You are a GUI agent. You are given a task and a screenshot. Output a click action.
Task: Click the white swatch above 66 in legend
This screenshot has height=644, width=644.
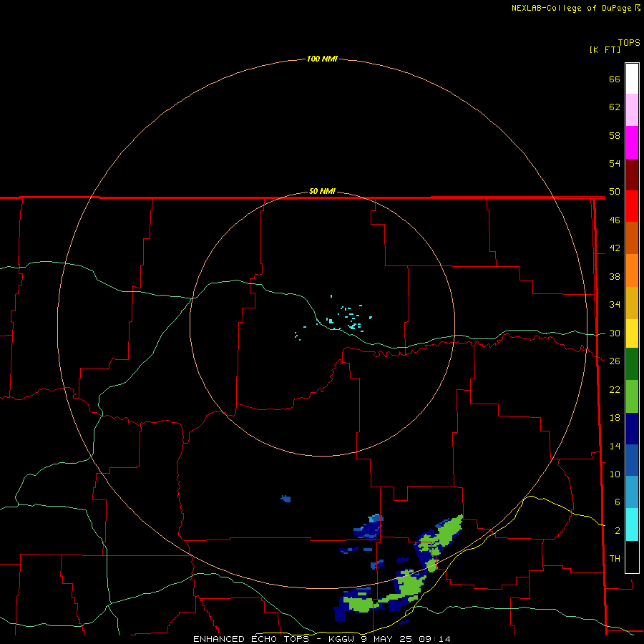coord(632,79)
